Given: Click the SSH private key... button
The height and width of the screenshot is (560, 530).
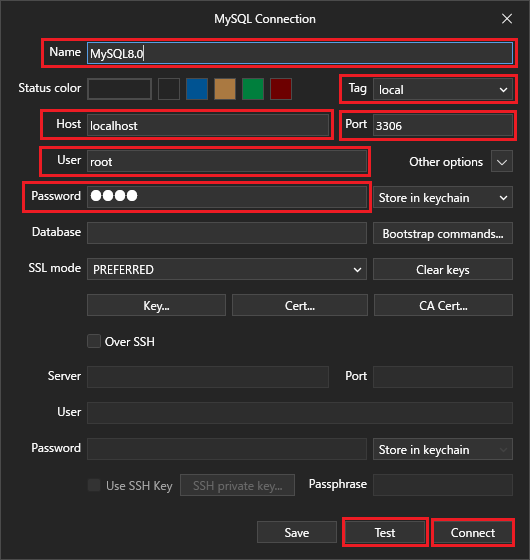Looking at the screenshot, I should (238, 485).
